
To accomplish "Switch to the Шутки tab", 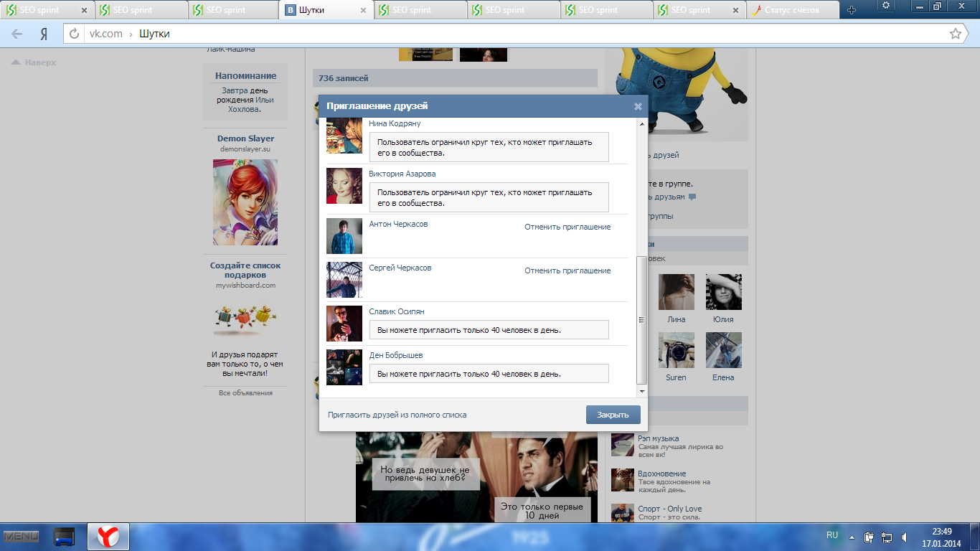I will click(326, 10).
